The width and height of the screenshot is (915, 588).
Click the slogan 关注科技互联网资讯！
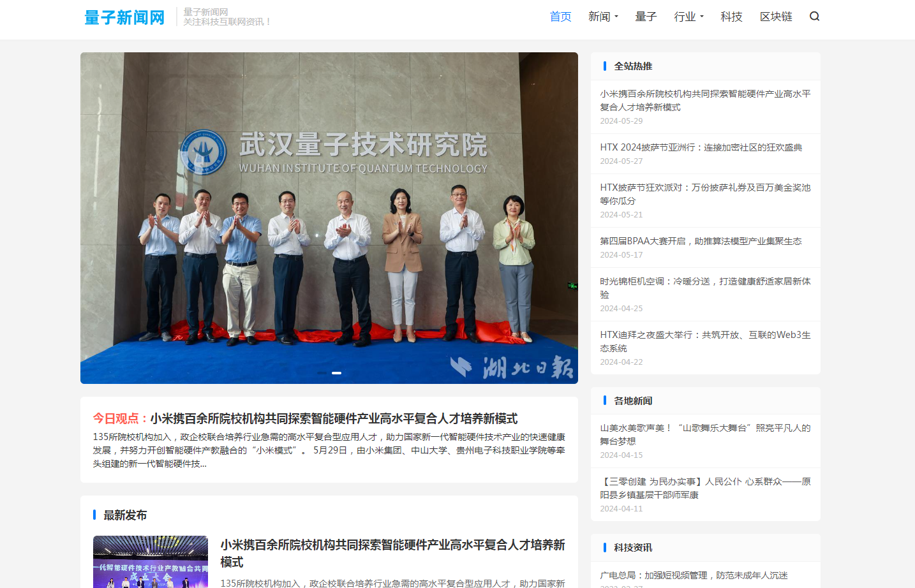pos(228,22)
